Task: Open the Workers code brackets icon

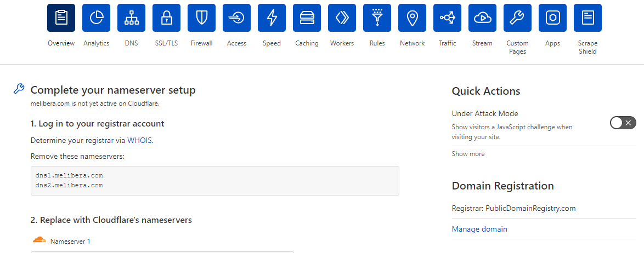Action: coord(342,18)
